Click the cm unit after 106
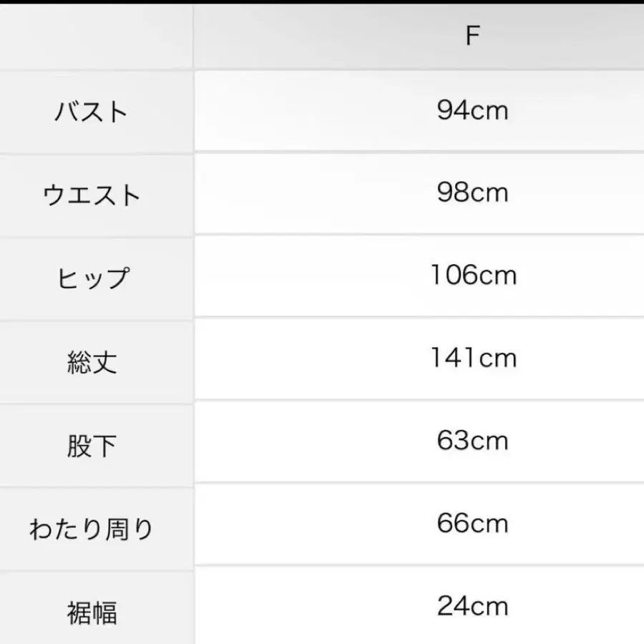 click(x=497, y=276)
